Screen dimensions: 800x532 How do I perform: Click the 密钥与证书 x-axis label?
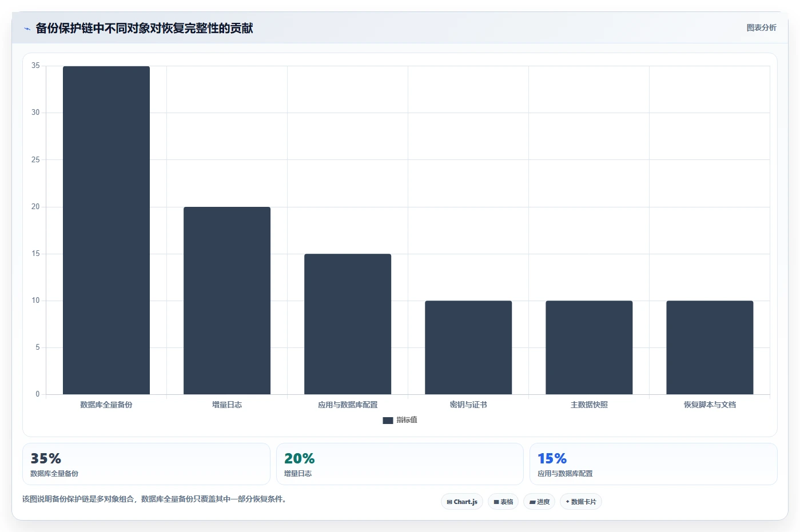pyautogui.click(x=468, y=405)
